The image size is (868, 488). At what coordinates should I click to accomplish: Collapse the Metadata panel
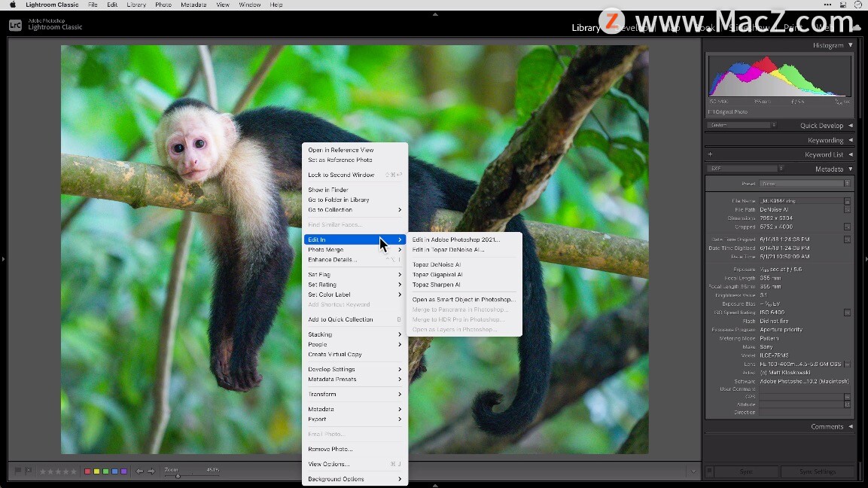coord(851,169)
